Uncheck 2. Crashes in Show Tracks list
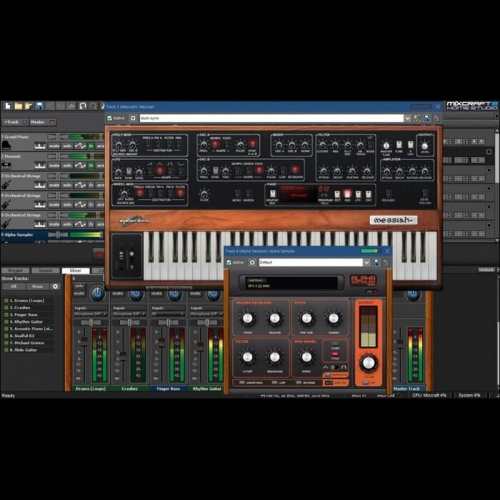500x500 pixels. [6, 307]
